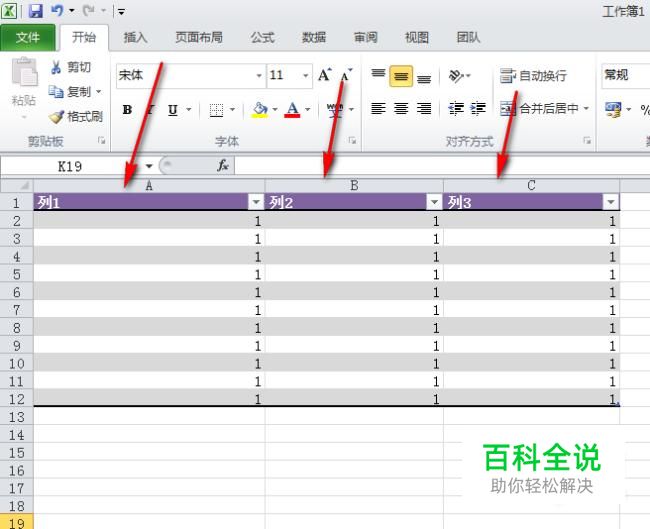The image size is (650, 529).
Task: Switch to the 团队 (Team) tab
Action: (468, 38)
